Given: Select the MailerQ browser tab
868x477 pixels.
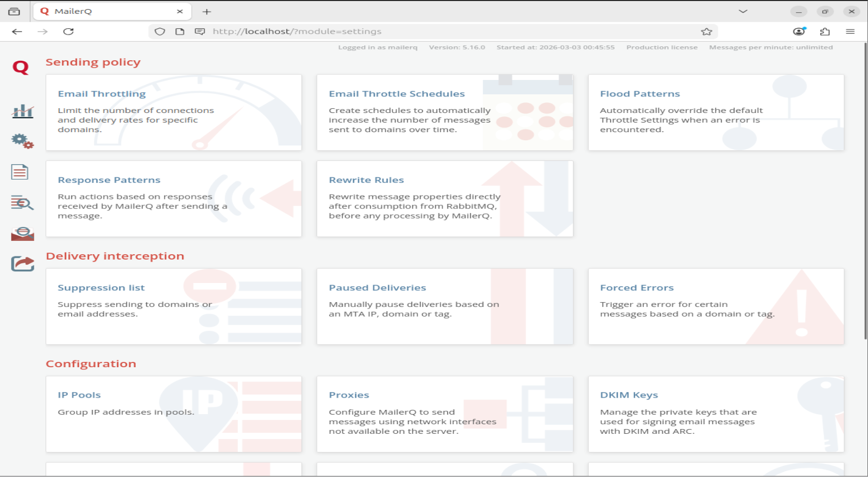Looking at the screenshot, I should [x=112, y=11].
